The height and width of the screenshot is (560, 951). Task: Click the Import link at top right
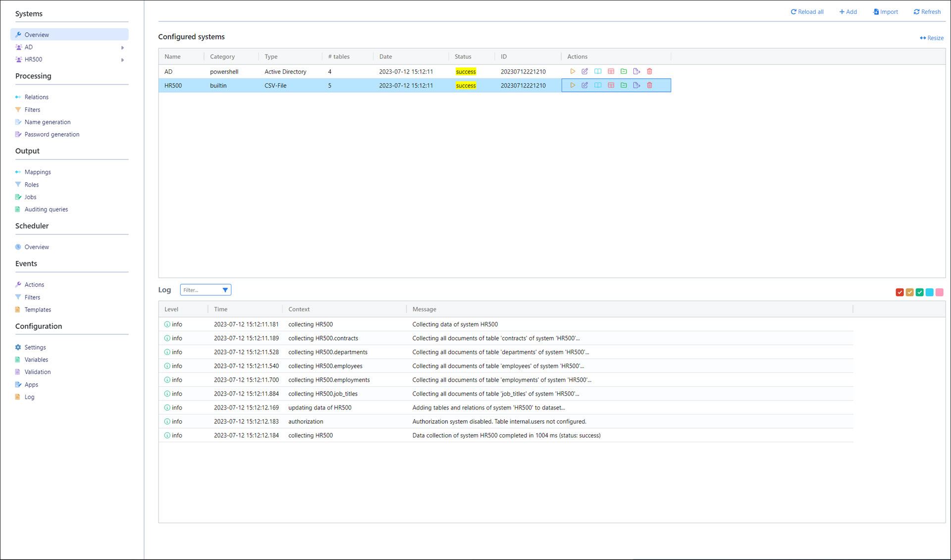coord(885,12)
